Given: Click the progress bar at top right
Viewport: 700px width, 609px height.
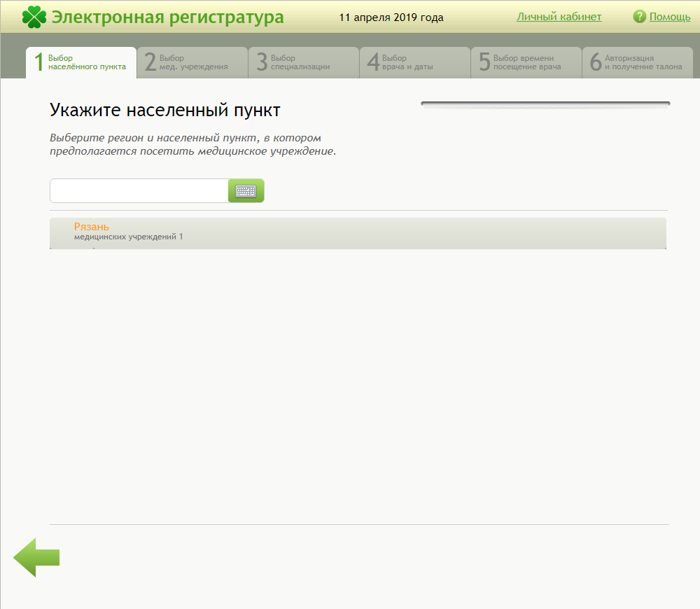Looking at the screenshot, I should (545, 105).
